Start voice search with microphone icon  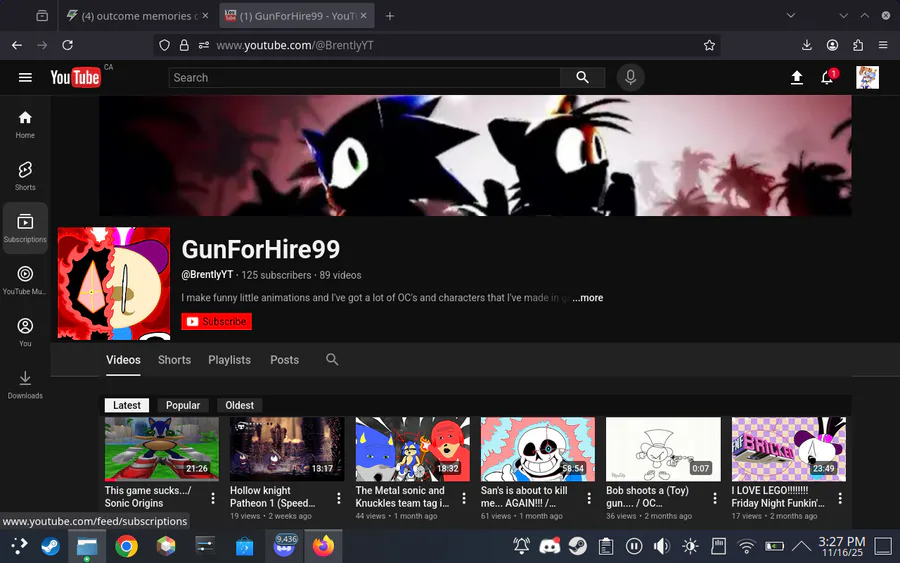click(630, 77)
